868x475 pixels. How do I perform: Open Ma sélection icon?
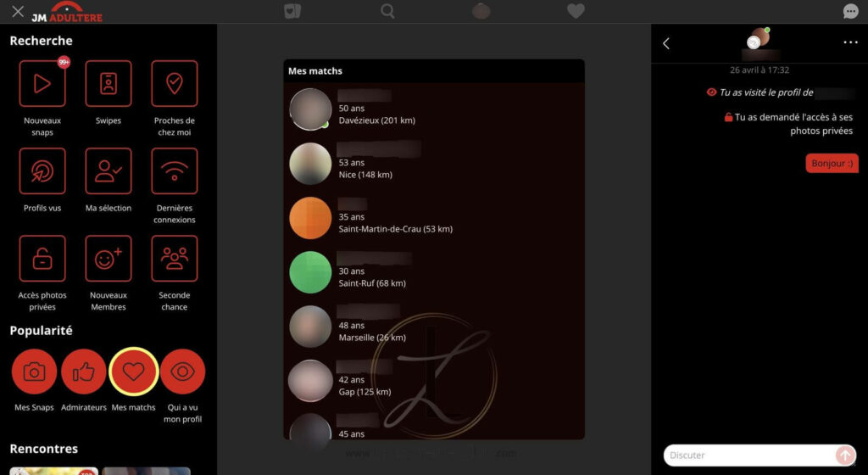point(108,171)
